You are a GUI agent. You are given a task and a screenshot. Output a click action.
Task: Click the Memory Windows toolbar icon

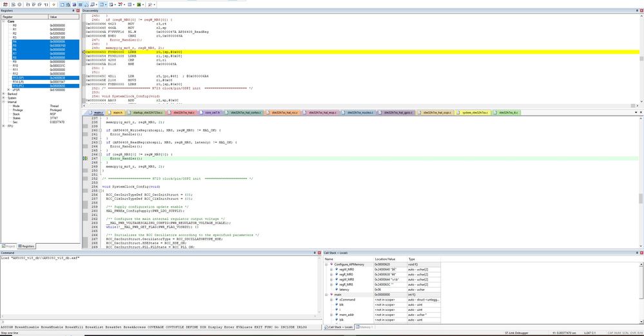coord(102,5)
